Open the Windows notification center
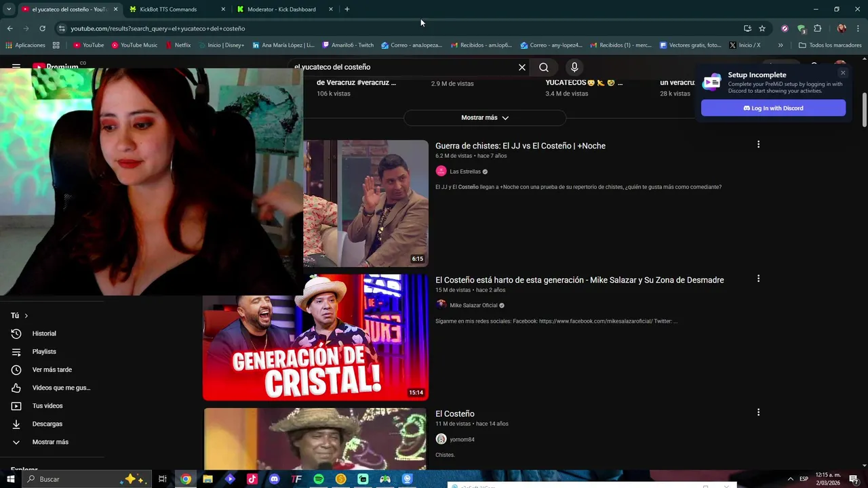Image resolution: width=868 pixels, height=488 pixels. pyautogui.click(x=854, y=479)
